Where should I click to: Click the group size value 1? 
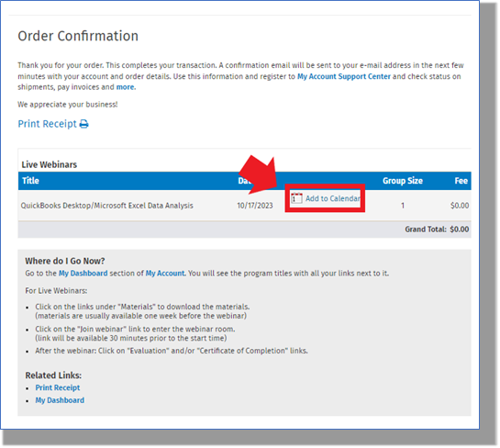(x=403, y=206)
